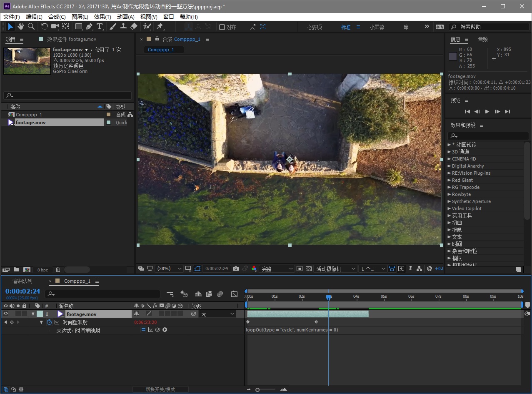Select the Clone Stamp tool
532x394 pixels.
click(123, 27)
